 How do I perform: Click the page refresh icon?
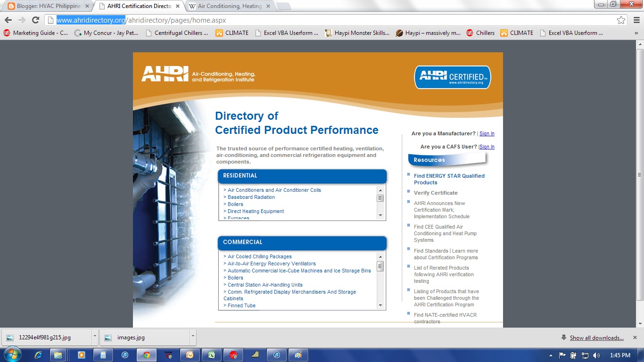tap(35, 20)
